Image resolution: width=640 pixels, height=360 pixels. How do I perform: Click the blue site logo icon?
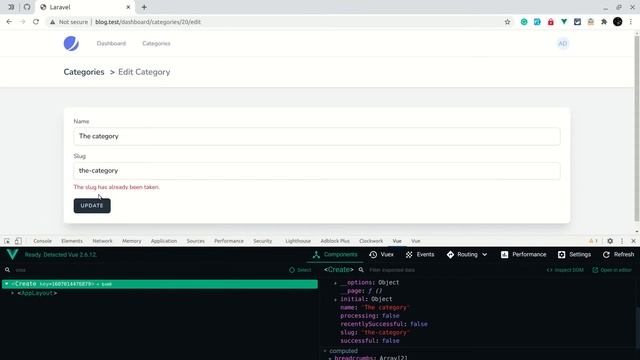click(71, 44)
